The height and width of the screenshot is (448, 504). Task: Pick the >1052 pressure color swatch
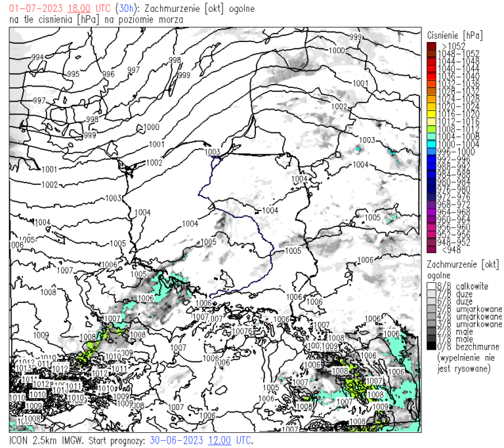[x=431, y=46]
